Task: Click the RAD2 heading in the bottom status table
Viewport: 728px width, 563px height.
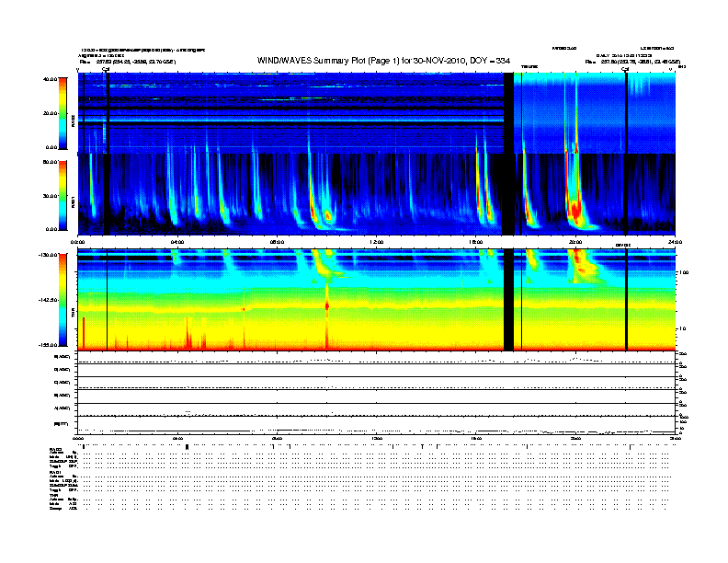Action: point(55,449)
